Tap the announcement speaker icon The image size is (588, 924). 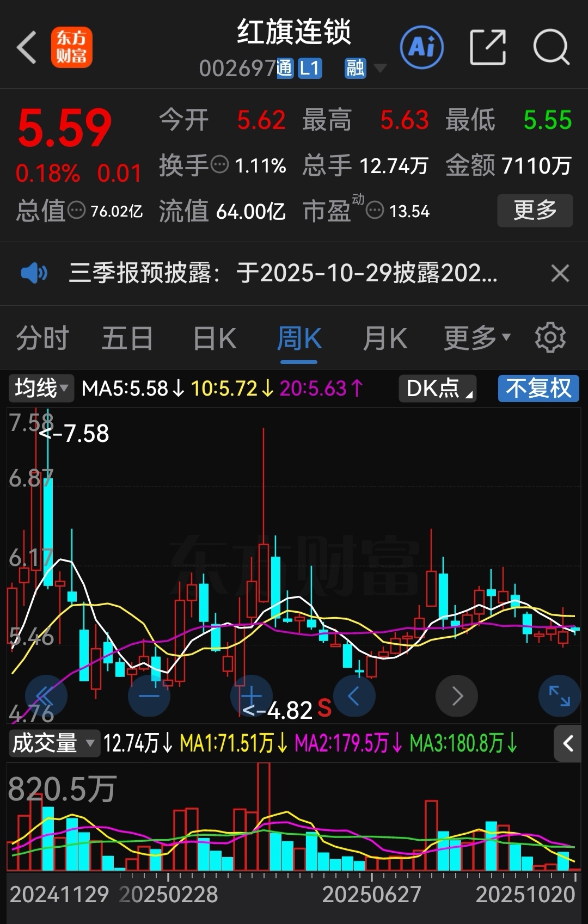click(x=34, y=273)
